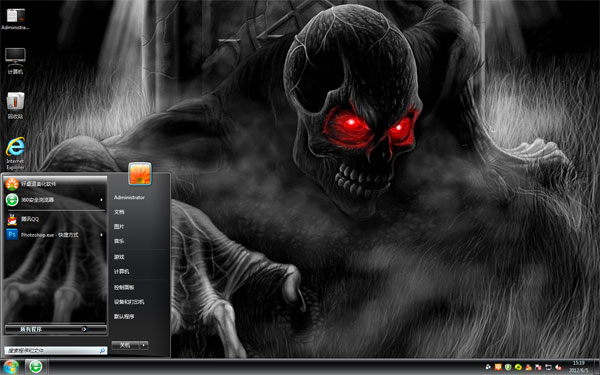Open the 计算机 desktop icon
Image resolution: width=600 pixels, height=375 pixels.
15,61
